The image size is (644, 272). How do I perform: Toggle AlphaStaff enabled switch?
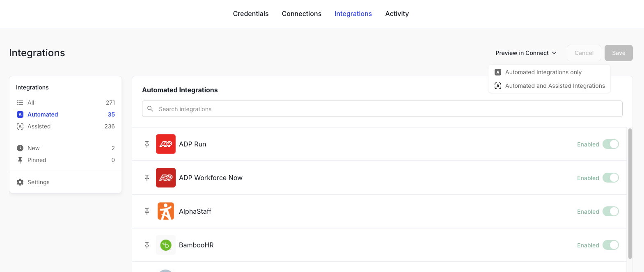(611, 211)
